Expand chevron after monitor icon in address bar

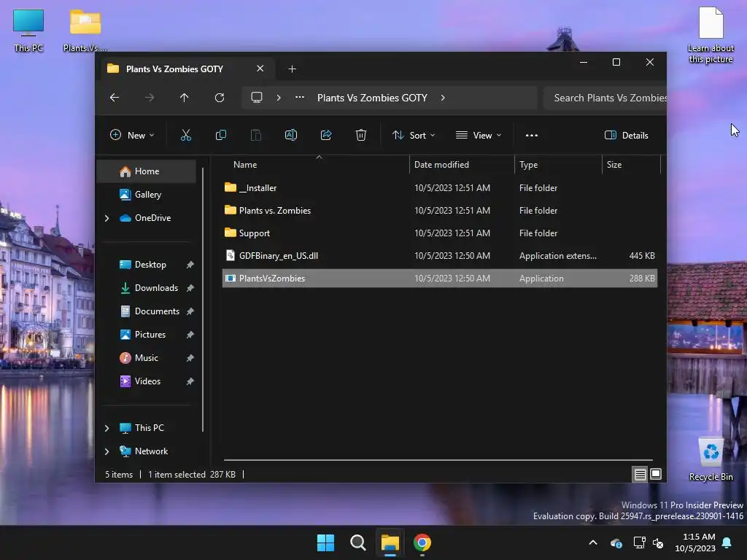click(x=279, y=98)
